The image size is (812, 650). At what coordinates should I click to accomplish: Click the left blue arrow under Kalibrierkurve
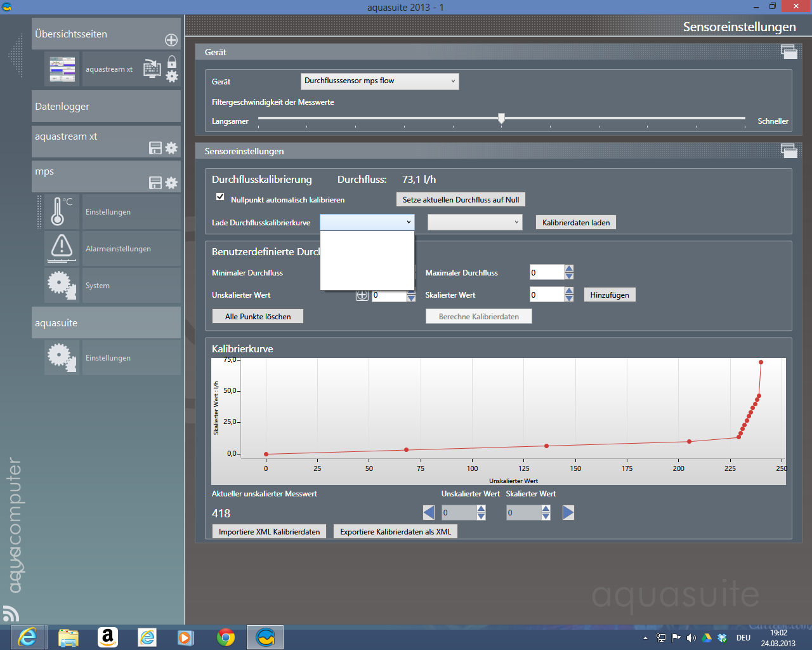point(429,512)
